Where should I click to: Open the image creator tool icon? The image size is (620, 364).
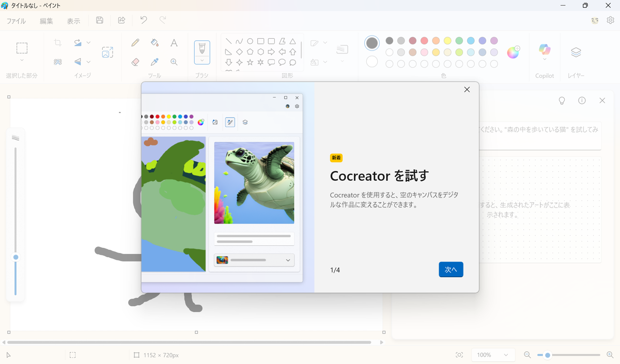[x=107, y=52]
